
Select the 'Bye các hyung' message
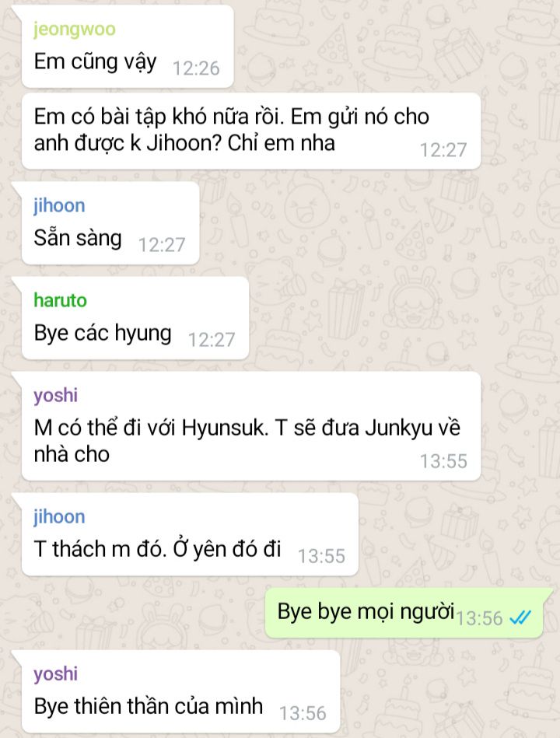(135, 318)
